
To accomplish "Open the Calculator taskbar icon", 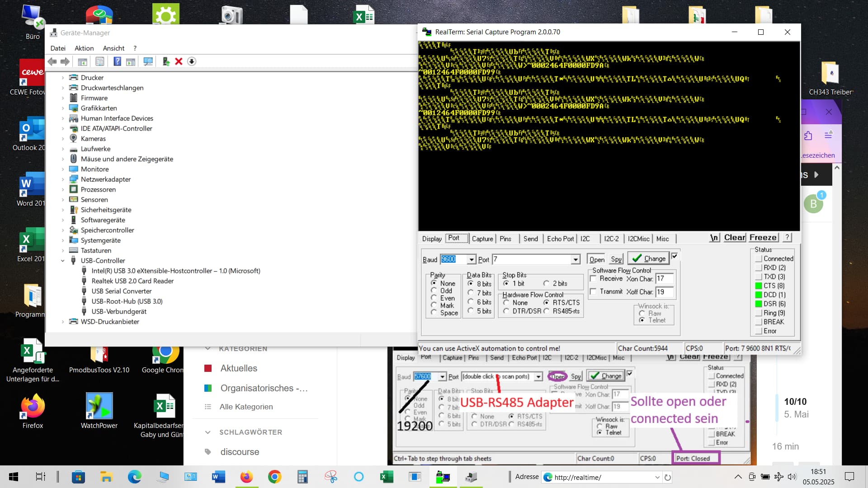I will (x=302, y=477).
